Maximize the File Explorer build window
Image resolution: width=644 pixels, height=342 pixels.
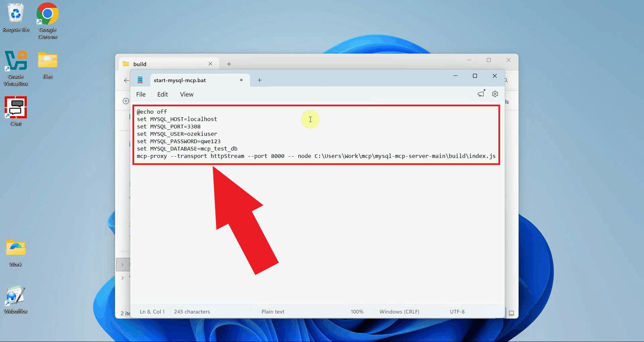[489, 60]
